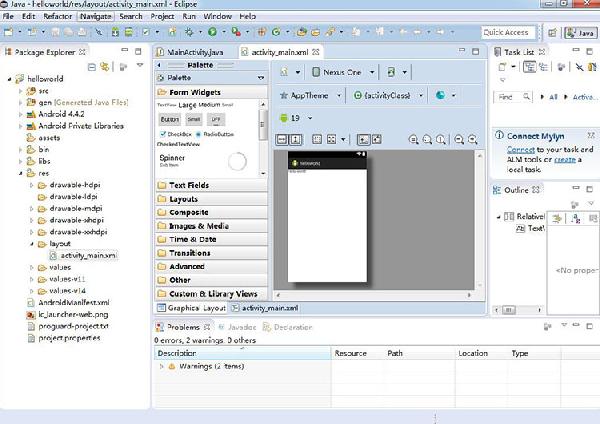Click the Open Type icon in toolbar
Image resolution: width=600 pixels, height=424 pixels.
tap(302, 32)
